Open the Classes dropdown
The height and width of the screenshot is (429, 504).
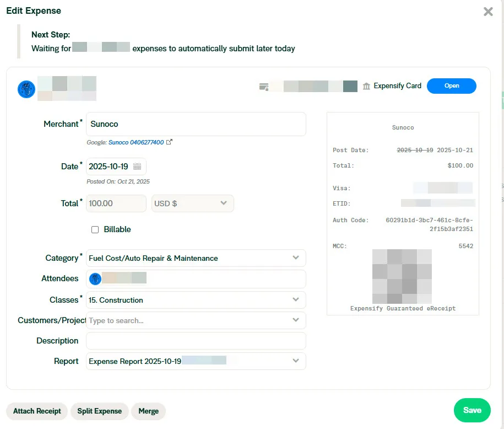pyautogui.click(x=296, y=300)
